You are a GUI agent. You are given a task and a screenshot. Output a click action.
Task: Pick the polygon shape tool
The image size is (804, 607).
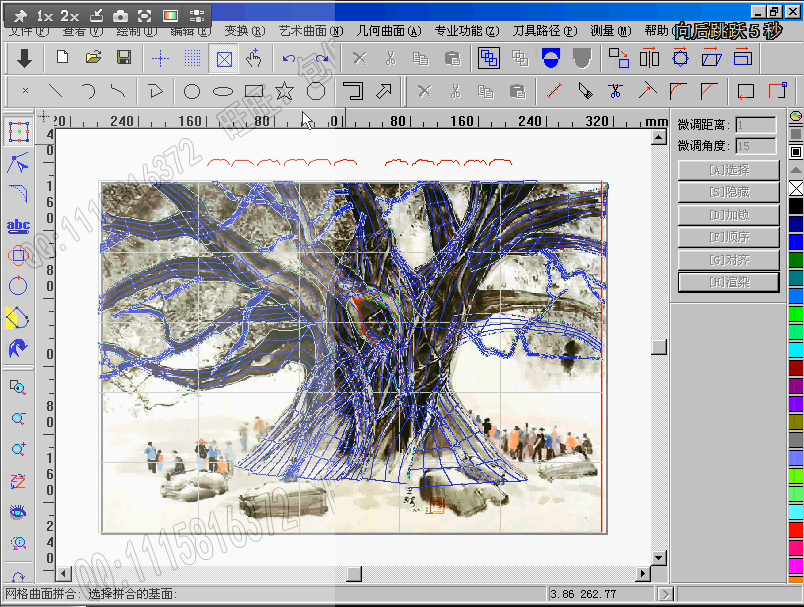coord(316,92)
